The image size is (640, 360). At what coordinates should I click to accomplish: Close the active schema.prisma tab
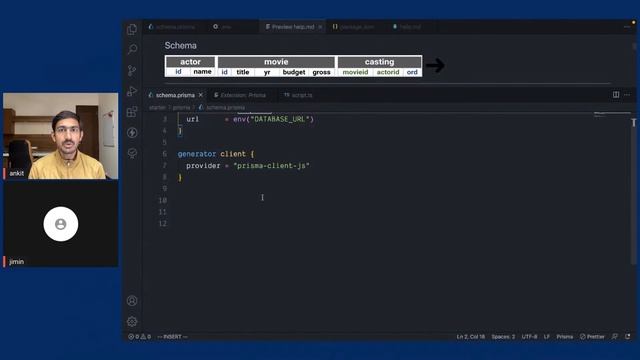point(201,95)
